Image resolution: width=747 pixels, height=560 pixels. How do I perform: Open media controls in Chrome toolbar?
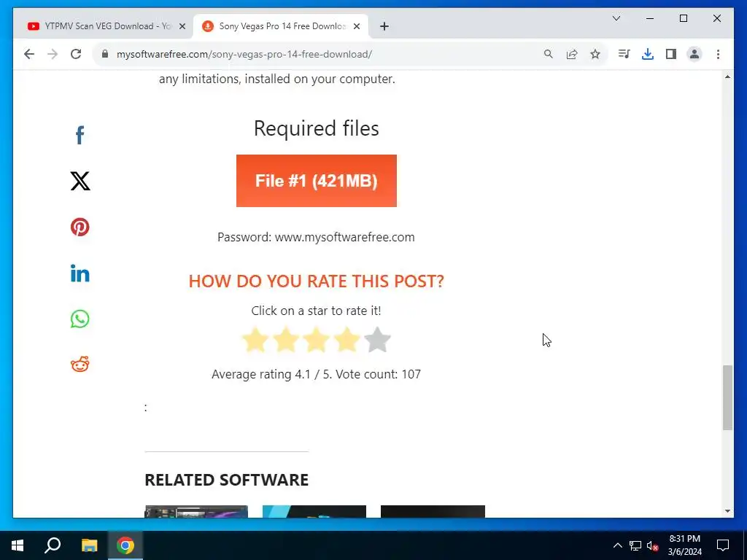tap(624, 54)
